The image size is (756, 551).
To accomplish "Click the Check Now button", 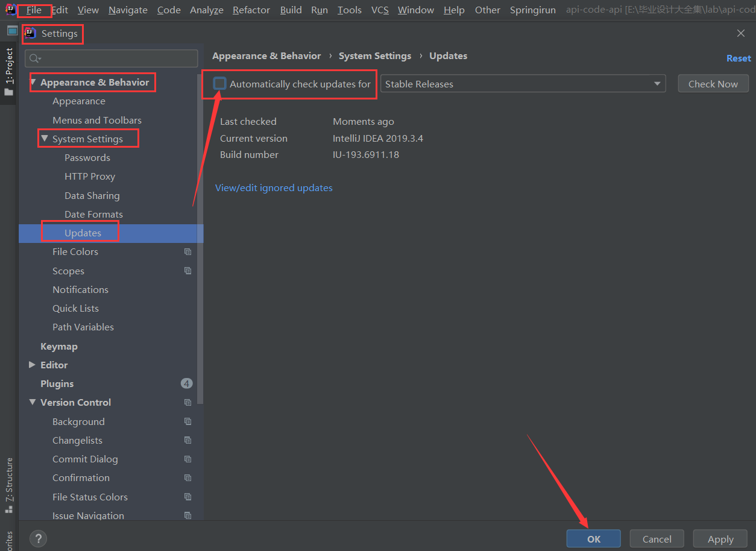I will 713,84.
